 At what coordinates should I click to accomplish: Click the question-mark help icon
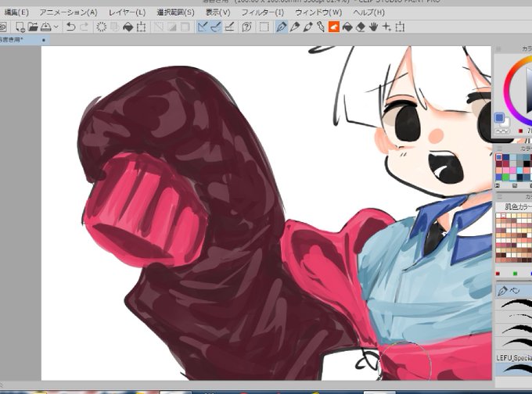246,27
